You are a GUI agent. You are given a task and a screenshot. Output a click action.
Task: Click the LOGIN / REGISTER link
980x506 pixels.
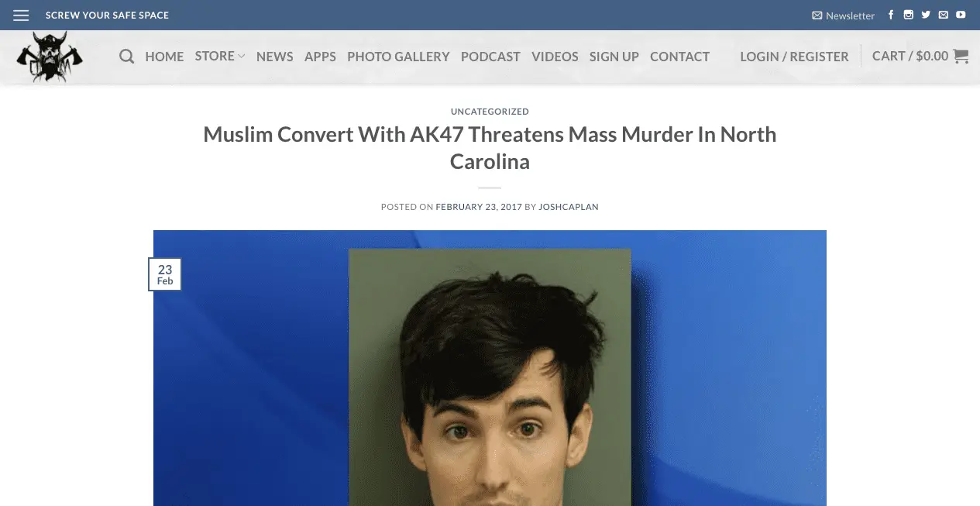click(794, 57)
